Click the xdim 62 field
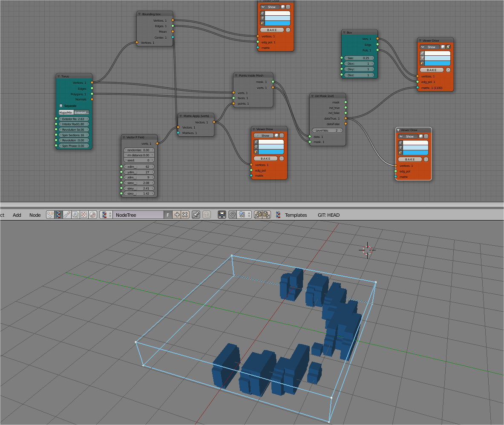 coord(139,167)
